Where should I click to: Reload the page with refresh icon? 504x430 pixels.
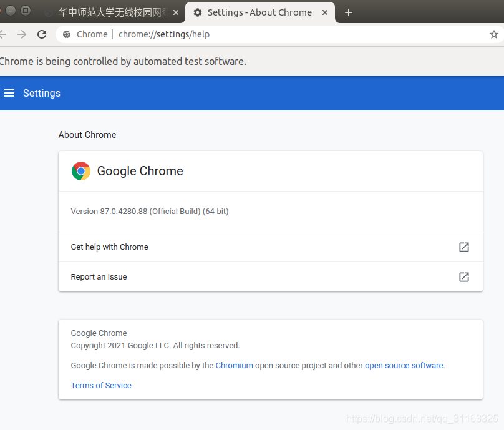(42, 34)
